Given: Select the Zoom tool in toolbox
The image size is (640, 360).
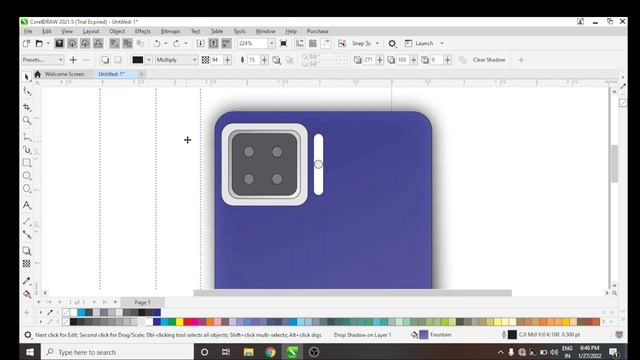Looking at the screenshot, I should coord(27,120).
